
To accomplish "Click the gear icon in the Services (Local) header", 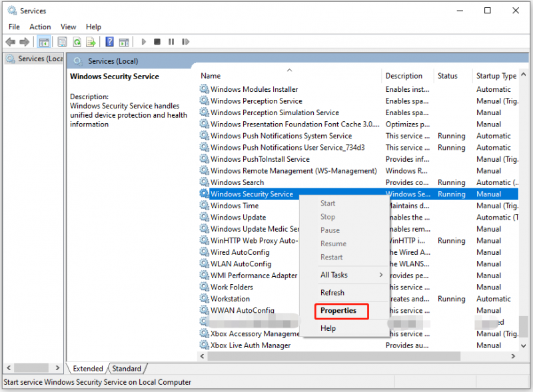I will coord(78,61).
